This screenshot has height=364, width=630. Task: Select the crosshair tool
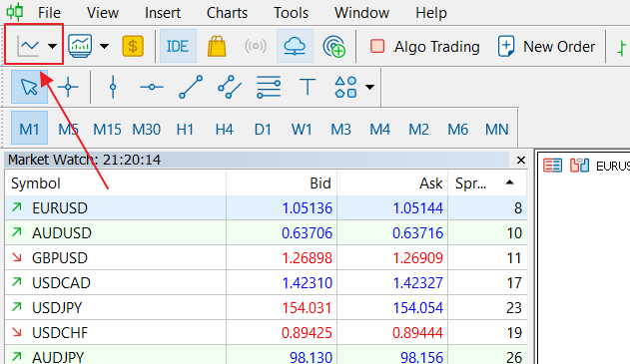point(68,87)
